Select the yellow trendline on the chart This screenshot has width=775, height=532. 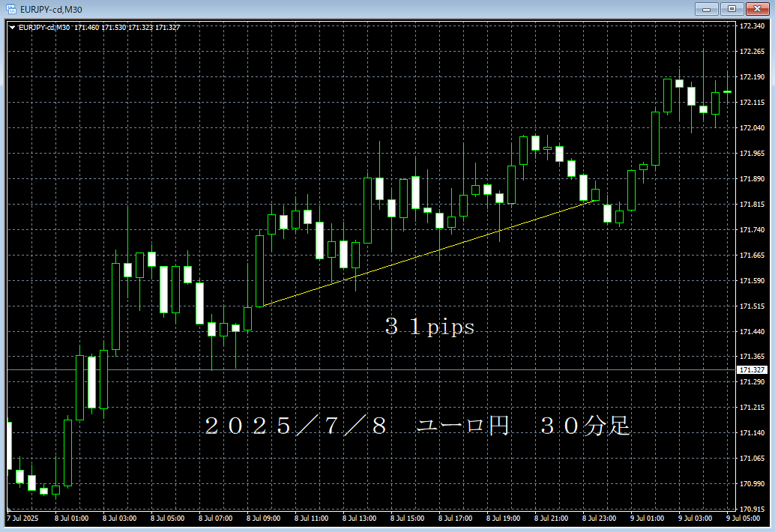coord(427,254)
